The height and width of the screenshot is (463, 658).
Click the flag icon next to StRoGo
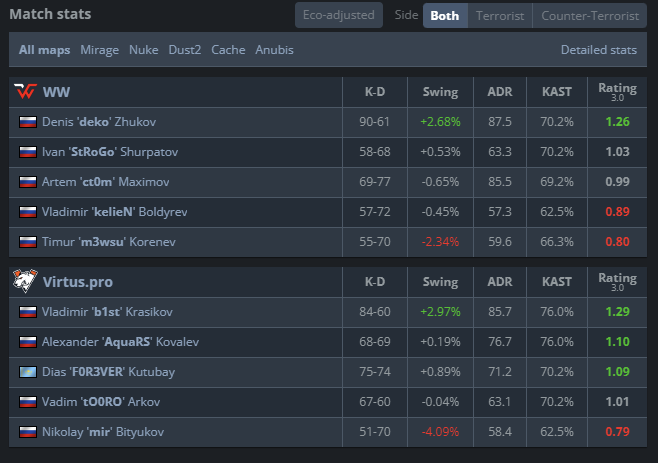pyautogui.click(x=28, y=152)
